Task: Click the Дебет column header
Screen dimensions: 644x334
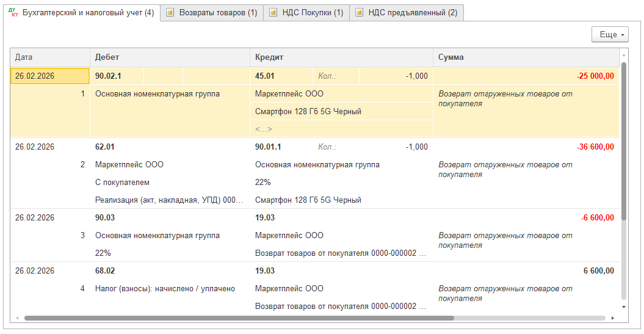Action: 170,57
